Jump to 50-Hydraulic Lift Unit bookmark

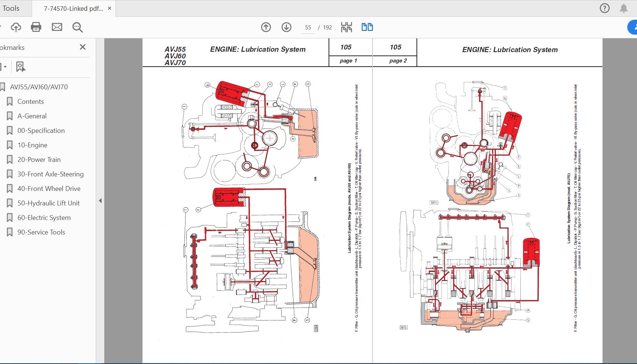48,203
